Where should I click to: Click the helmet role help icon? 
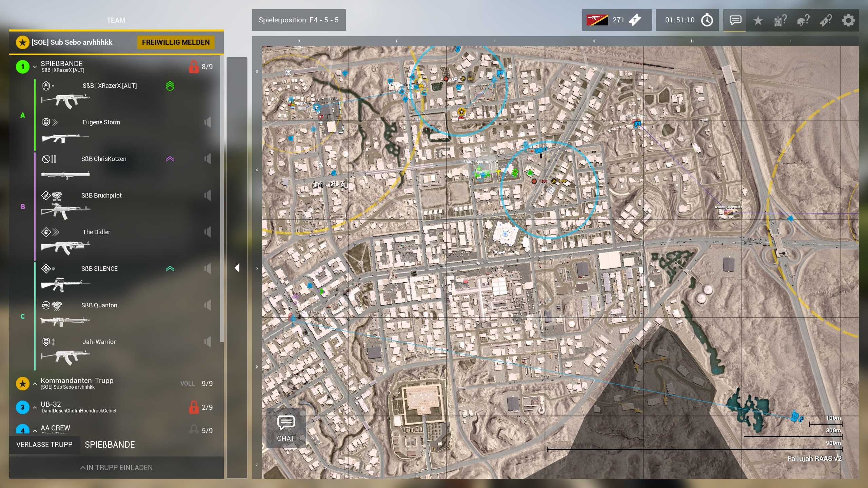click(803, 20)
